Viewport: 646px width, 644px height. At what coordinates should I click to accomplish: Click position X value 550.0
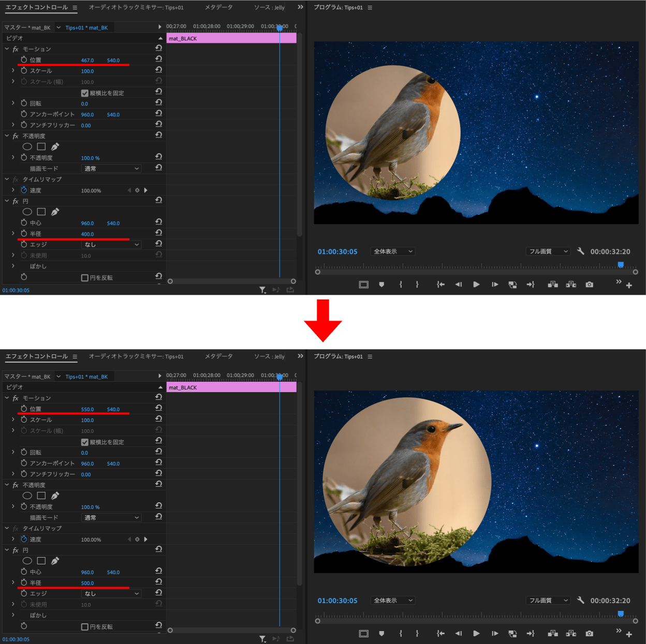tap(87, 410)
